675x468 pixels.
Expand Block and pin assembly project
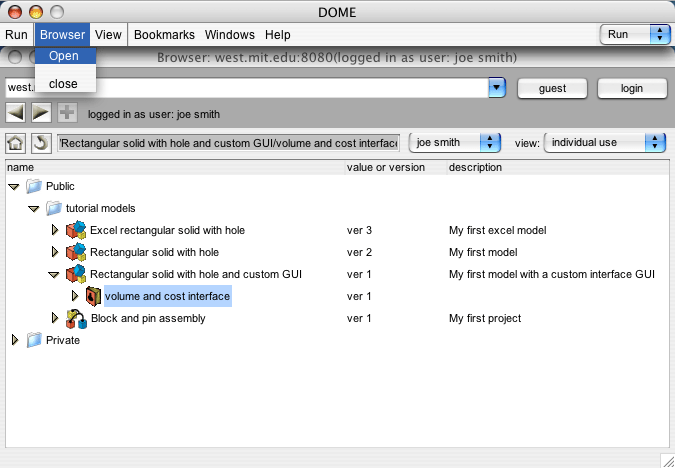pyautogui.click(x=55, y=318)
